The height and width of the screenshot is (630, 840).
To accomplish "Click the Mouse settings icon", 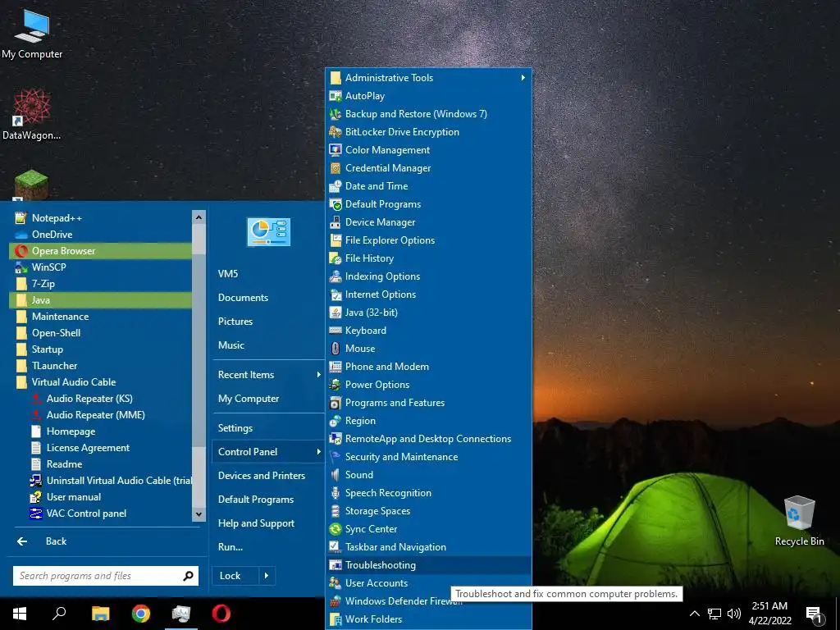I will tap(336, 349).
